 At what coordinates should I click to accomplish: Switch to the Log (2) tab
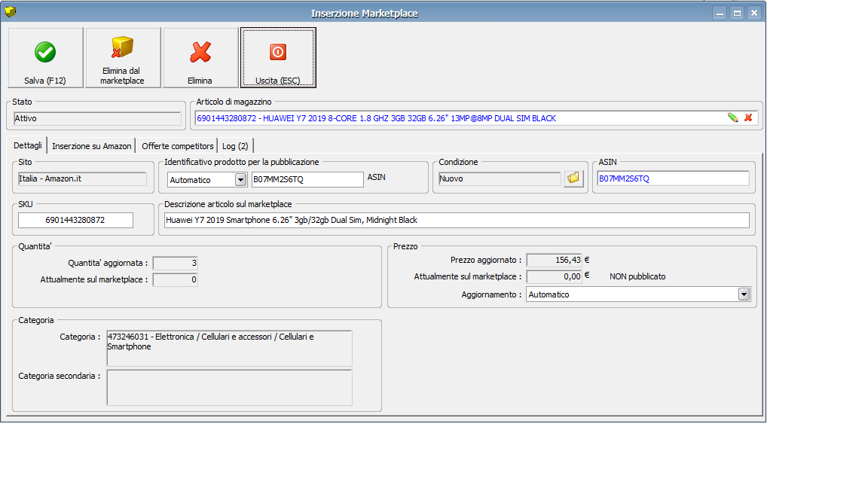235,146
